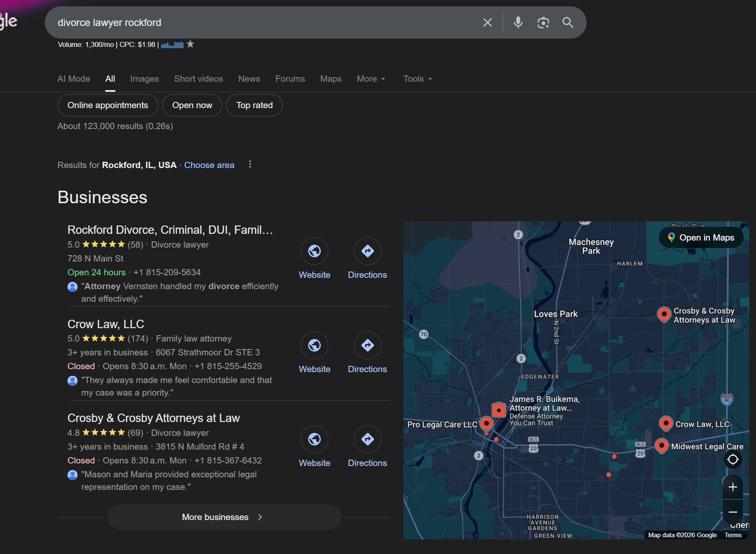Switch to the Images tab
This screenshot has height=554, width=756.
[144, 79]
